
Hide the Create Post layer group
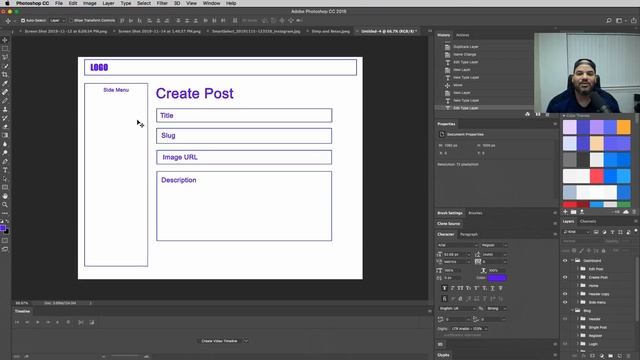565,277
